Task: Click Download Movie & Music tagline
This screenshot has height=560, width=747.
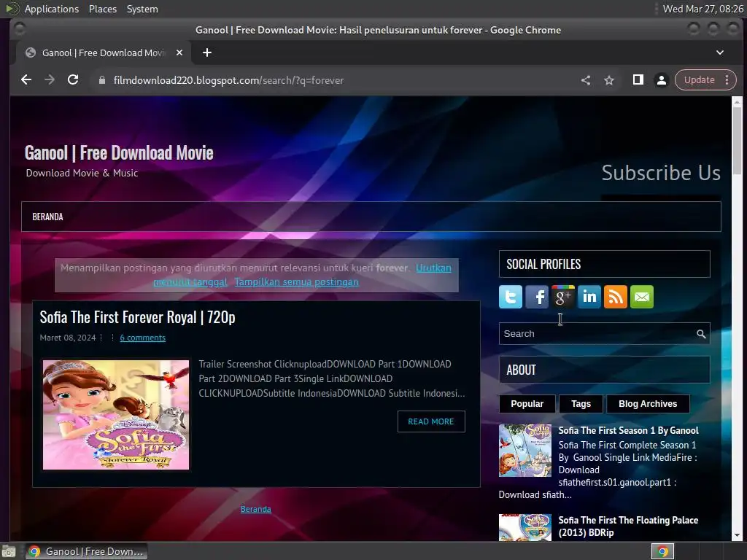Action: coord(82,173)
